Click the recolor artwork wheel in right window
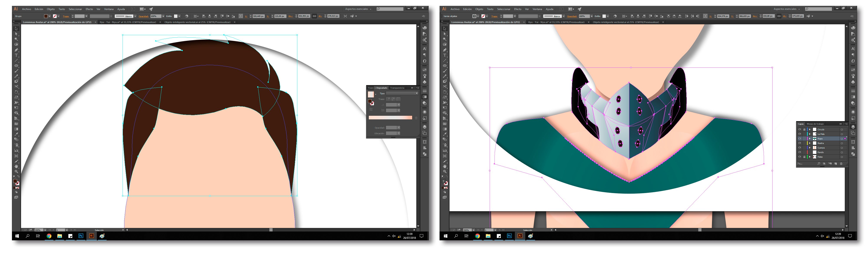 [615, 16]
